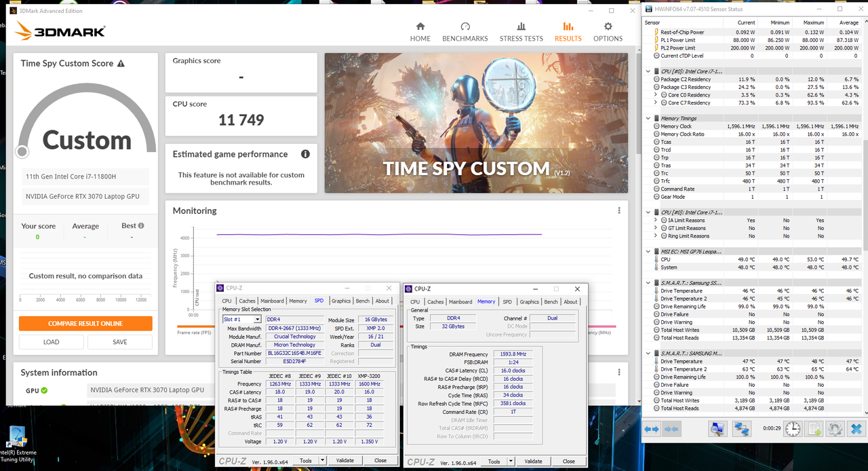Image resolution: width=868 pixels, height=471 pixels.
Task: Expand Core C0 Residency row
Action: coord(656,95)
